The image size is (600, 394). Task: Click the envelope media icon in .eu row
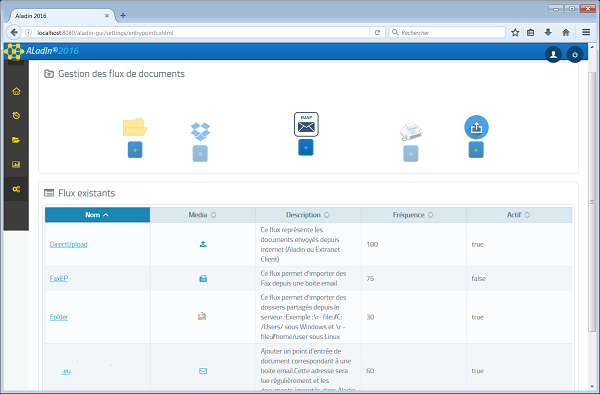[203, 371]
